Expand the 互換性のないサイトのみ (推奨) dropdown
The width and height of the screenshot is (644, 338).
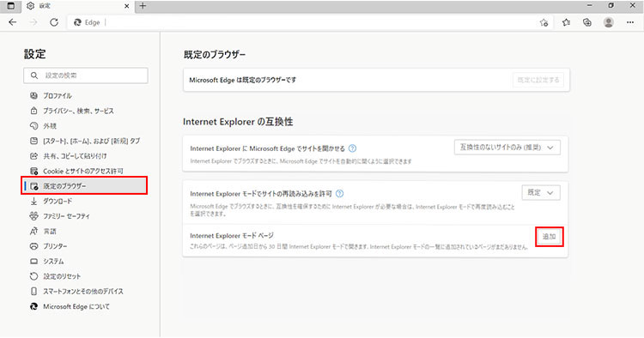click(x=507, y=148)
